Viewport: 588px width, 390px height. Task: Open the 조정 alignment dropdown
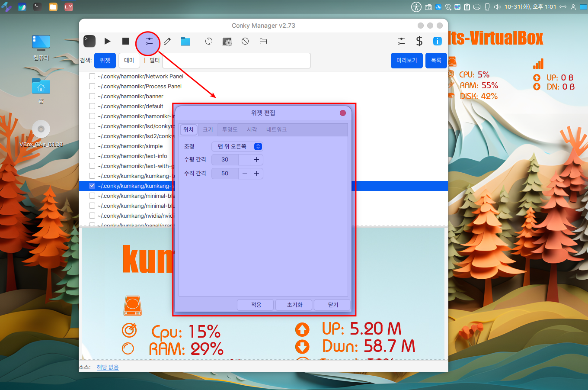click(237, 146)
